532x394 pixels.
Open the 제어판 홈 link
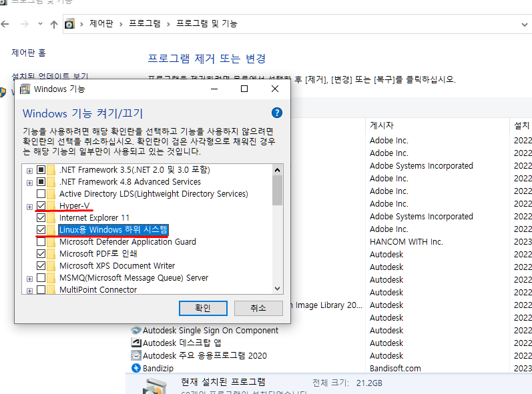click(x=29, y=53)
